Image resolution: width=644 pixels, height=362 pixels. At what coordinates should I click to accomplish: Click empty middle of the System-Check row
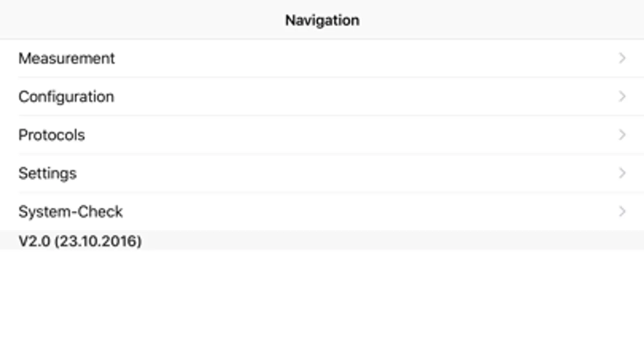pos(322,211)
